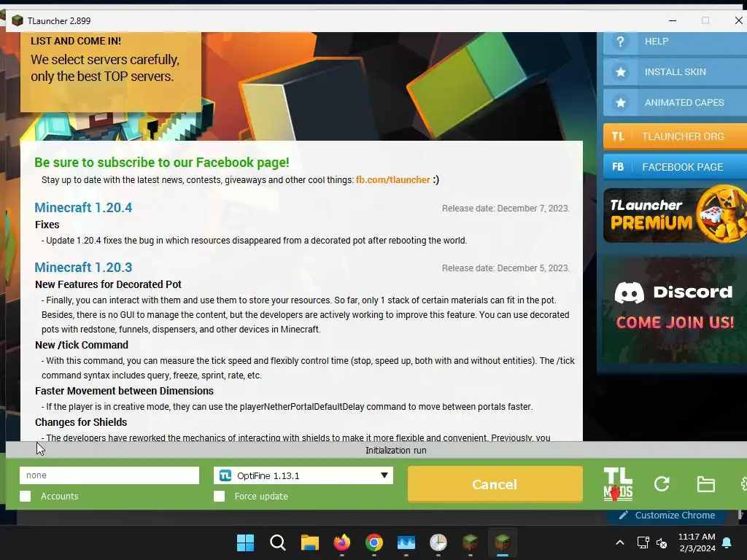747x560 pixels.
Task: Switch to Chrome in the taskbar
Action: [374, 542]
